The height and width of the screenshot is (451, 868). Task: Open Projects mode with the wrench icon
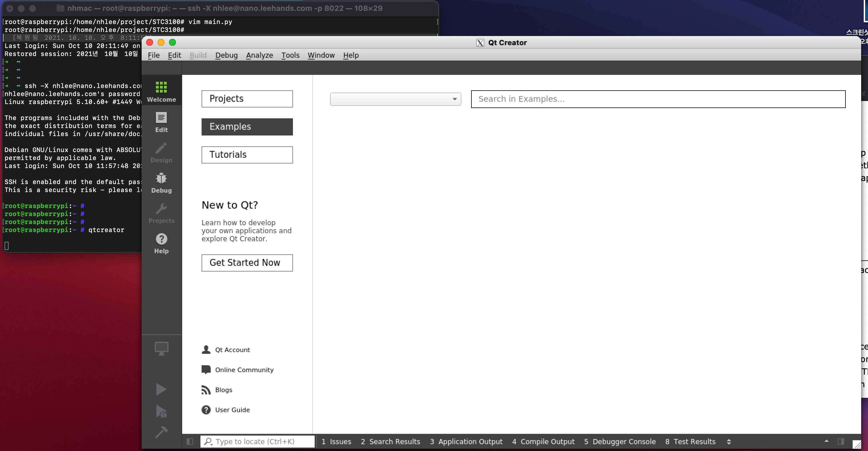click(161, 213)
